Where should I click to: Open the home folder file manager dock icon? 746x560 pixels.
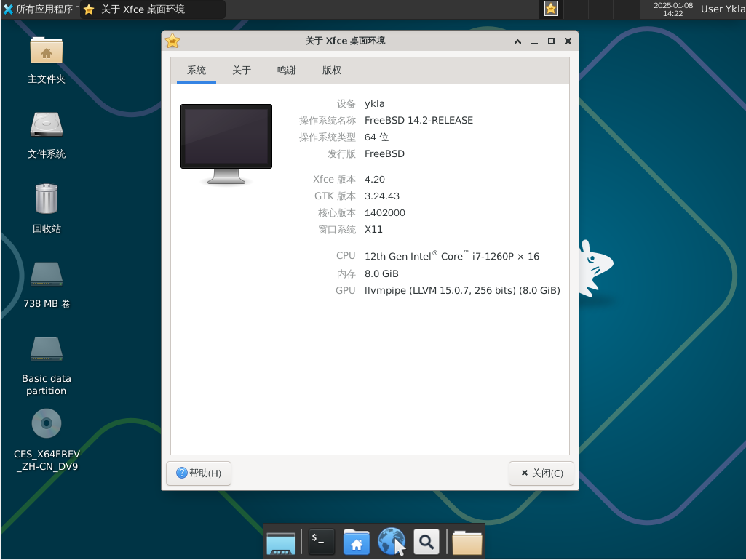pos(357,542)
